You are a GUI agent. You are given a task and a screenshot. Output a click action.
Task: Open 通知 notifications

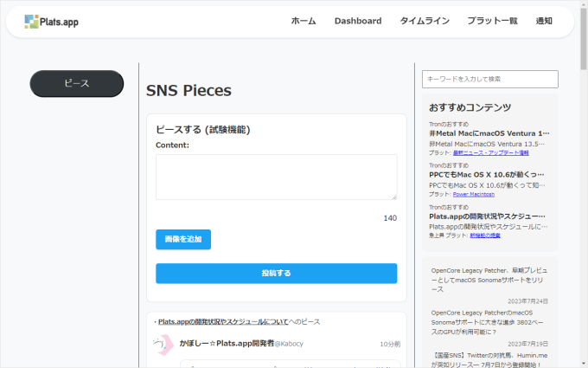click(x=544, y=21)
